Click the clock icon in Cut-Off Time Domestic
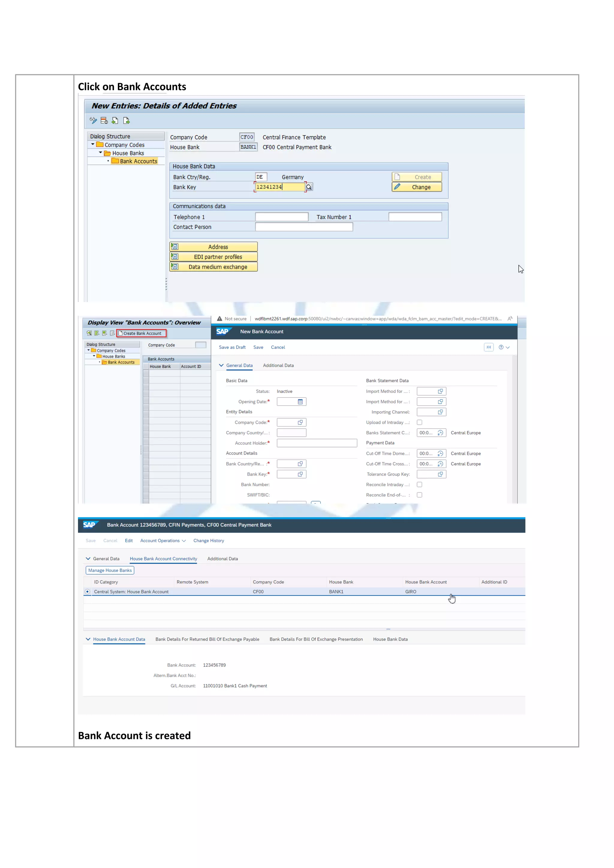Viewport: 614px width, 868px height. pyautogui.click(x=440, y=453)
